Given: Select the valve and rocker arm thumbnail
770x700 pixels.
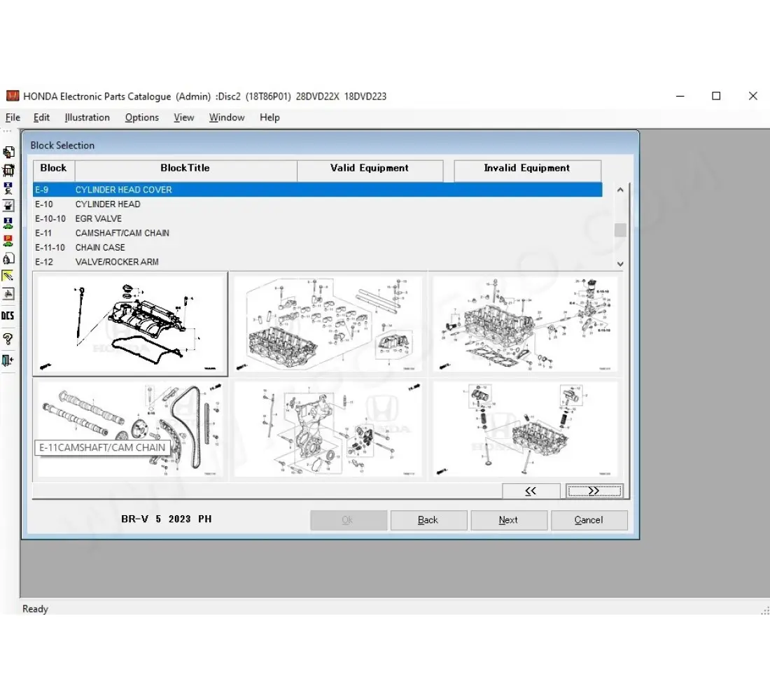Looking at the screenshot, I should point(525,430).
